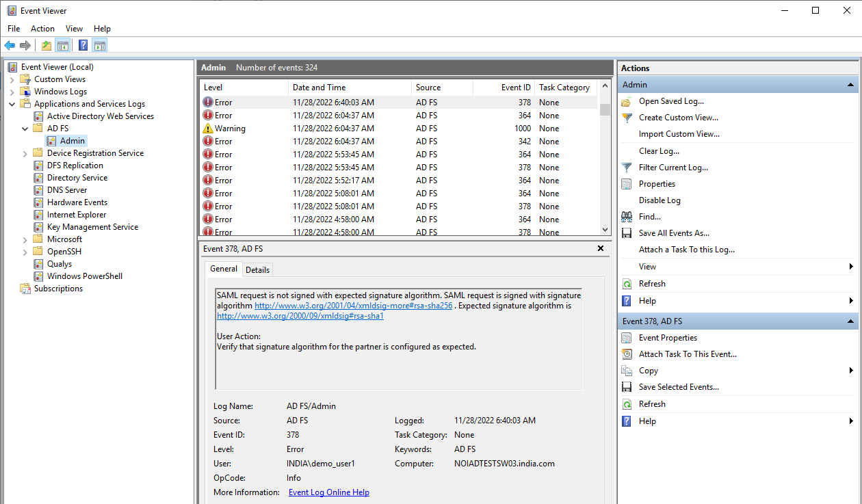Click the Error icon on event 342 row
Screen dimensions: 862x504
pos(208,142)
